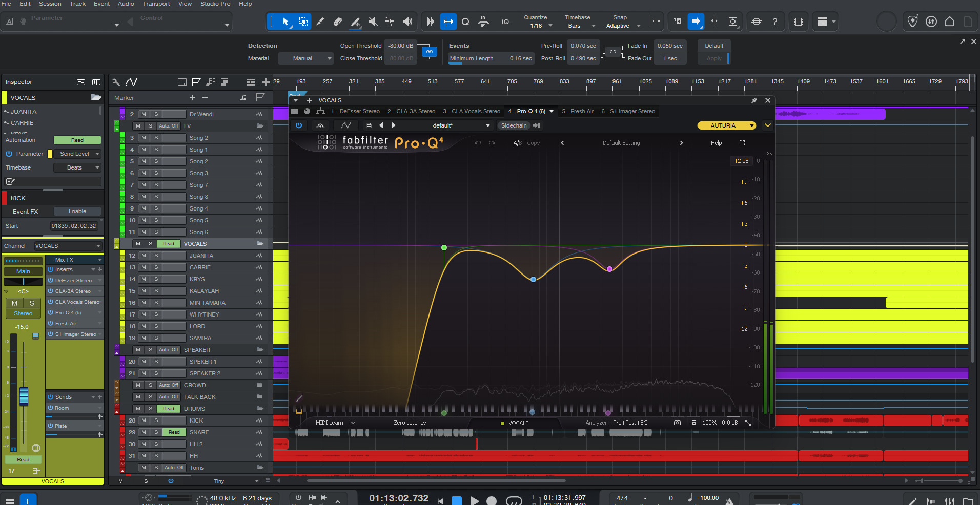Add a marker with the plus icon
This screenshot has width=980, height=505.
click(x=192, y=98)
